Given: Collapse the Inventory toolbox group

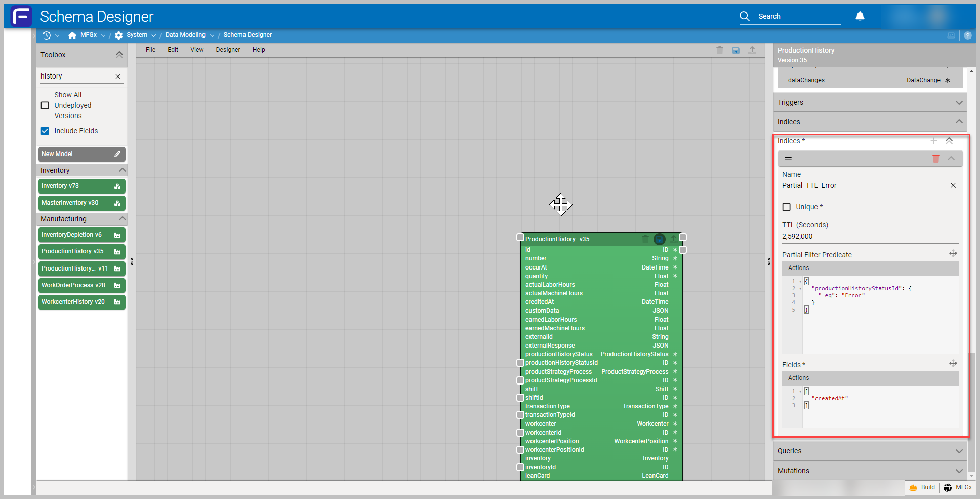Looking at the screenshot, I should 122,170.
